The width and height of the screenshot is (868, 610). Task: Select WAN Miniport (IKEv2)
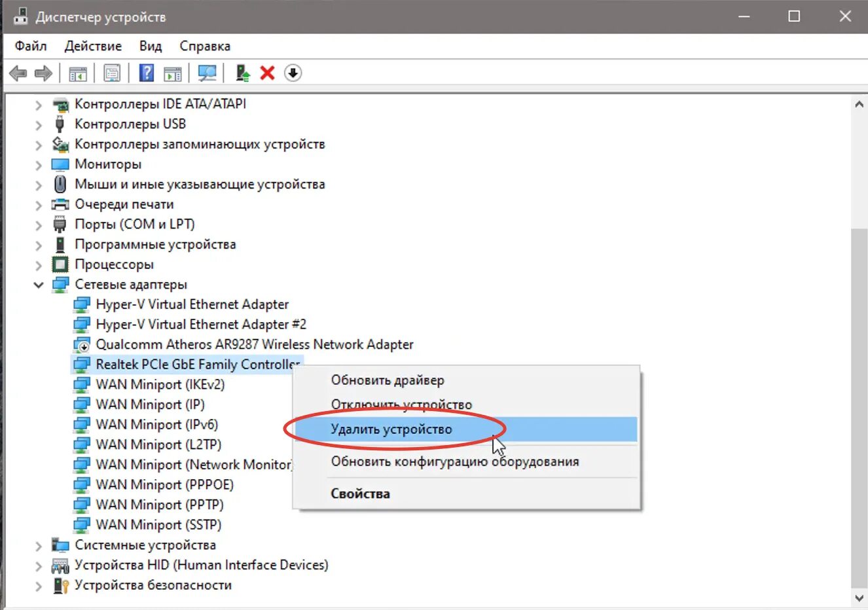pos(160,385)
